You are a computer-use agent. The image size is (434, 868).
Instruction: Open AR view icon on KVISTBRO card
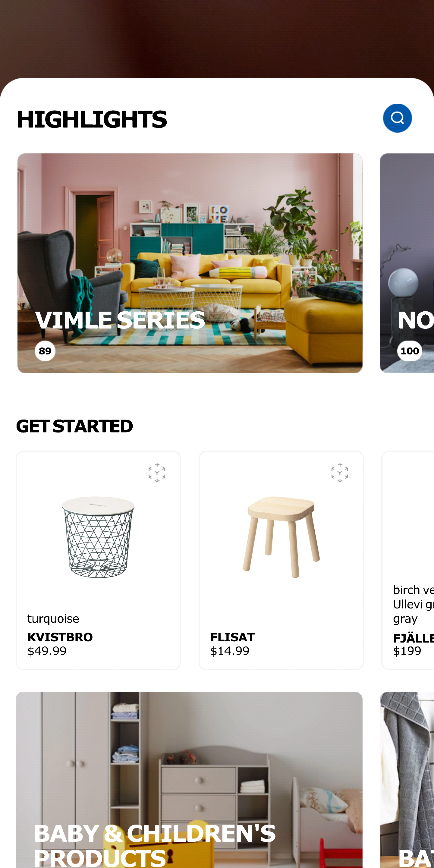click(157, 472)
